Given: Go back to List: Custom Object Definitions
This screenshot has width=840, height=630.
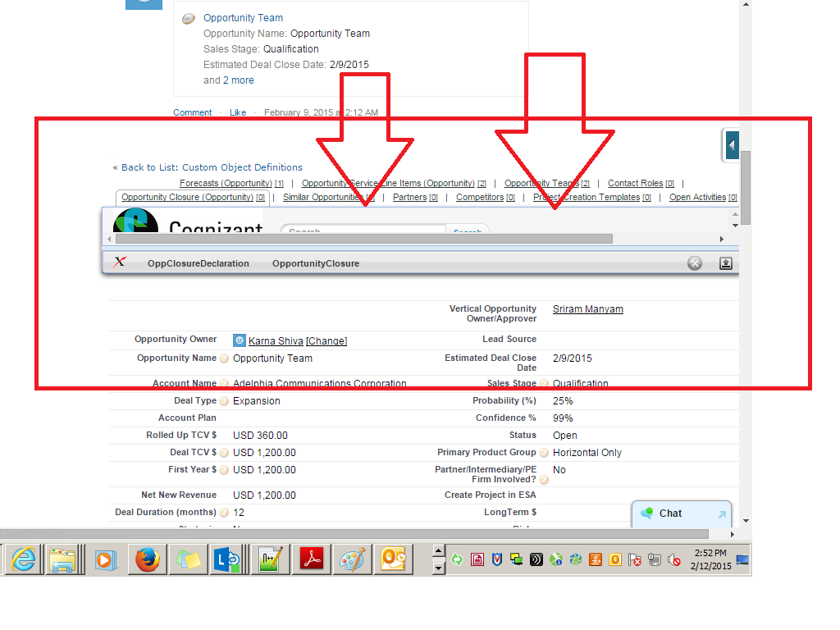Looking at the screenshot, I should click(x=212, y=167).
